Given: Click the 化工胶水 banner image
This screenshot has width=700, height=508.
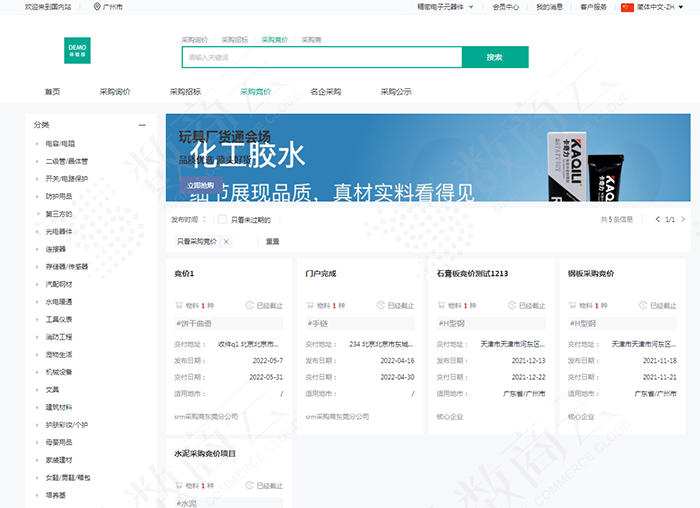Looking at the screenshot, I should [x=428, y=158].
